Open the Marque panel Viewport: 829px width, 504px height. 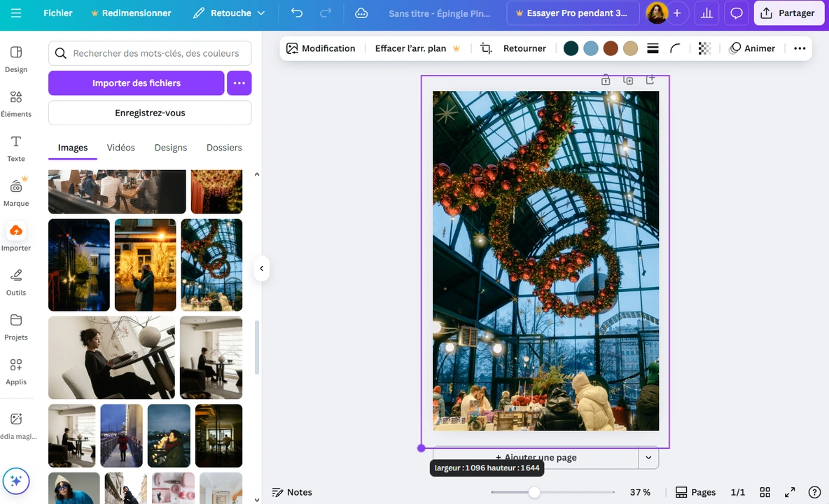pyautogui.click(x=15, y=192)
